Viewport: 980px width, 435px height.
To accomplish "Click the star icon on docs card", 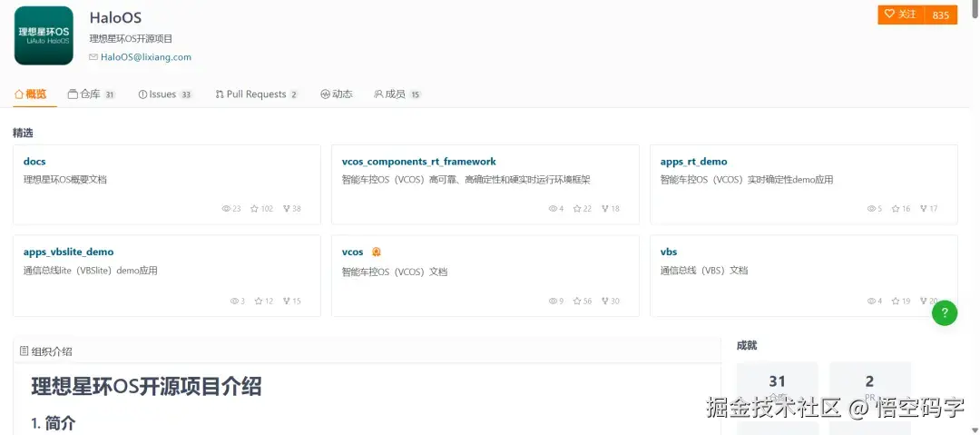I will (x=254, y=209).
